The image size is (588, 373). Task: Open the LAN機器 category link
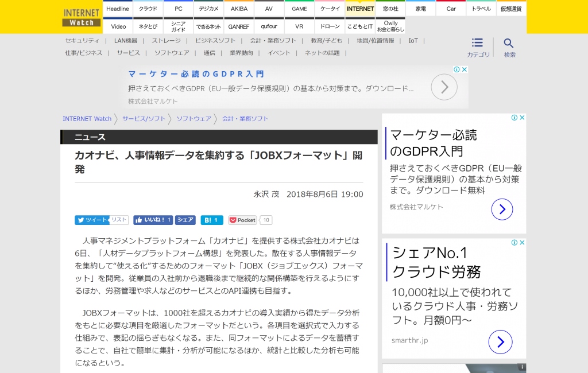tap(126, 41)
